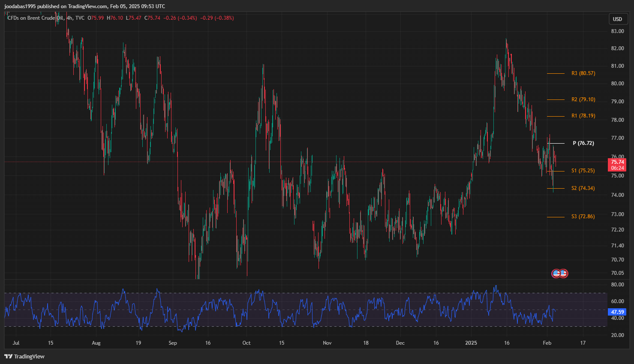Click the low value L75.47
Image resolution: width=634 pixels, height=364 pixels.
[x=134, y=18]
